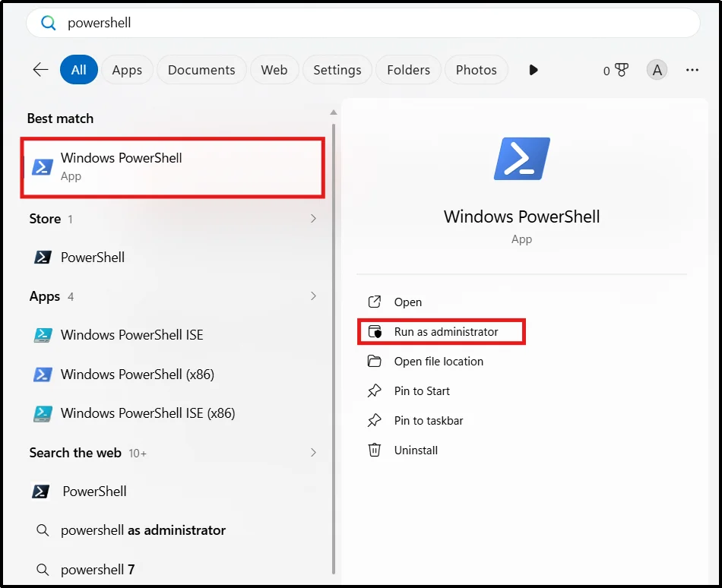Switch to the Web filter tab

click(274, 69)
